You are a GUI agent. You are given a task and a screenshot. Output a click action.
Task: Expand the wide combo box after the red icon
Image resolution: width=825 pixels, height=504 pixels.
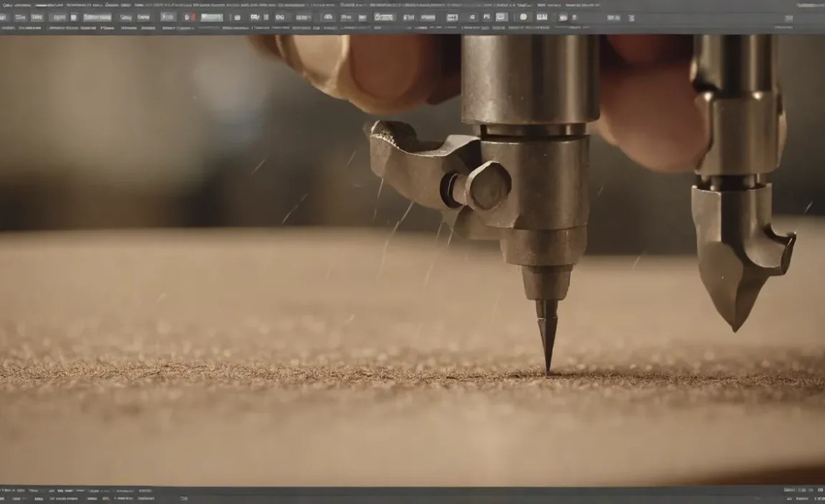click(x=211, y=17)
